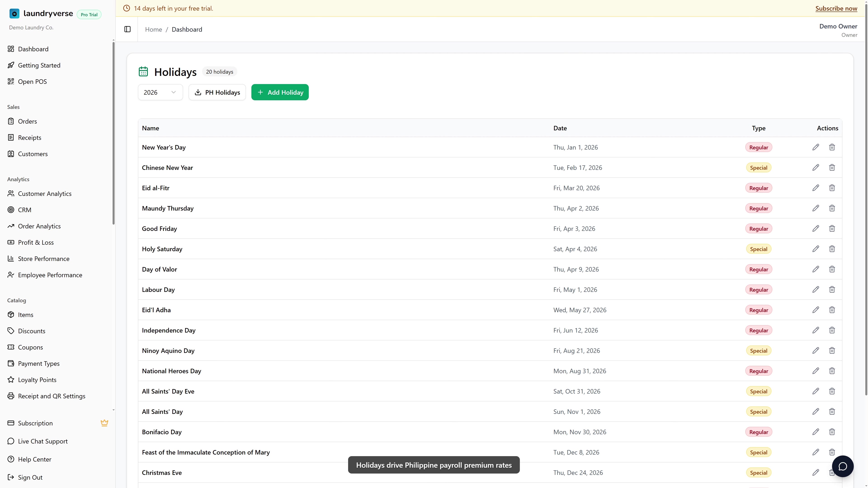Open the Demo Owner account menu
Viewport: 868px width, 488px height.
(838, 30)
